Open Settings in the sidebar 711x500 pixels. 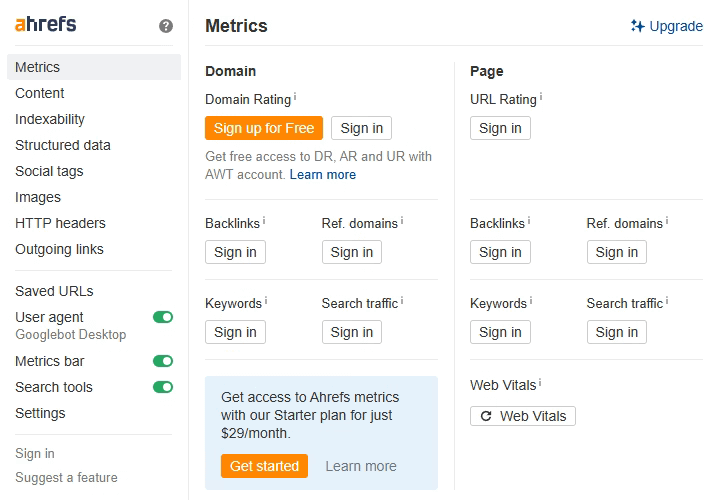(x=40, y=413)
